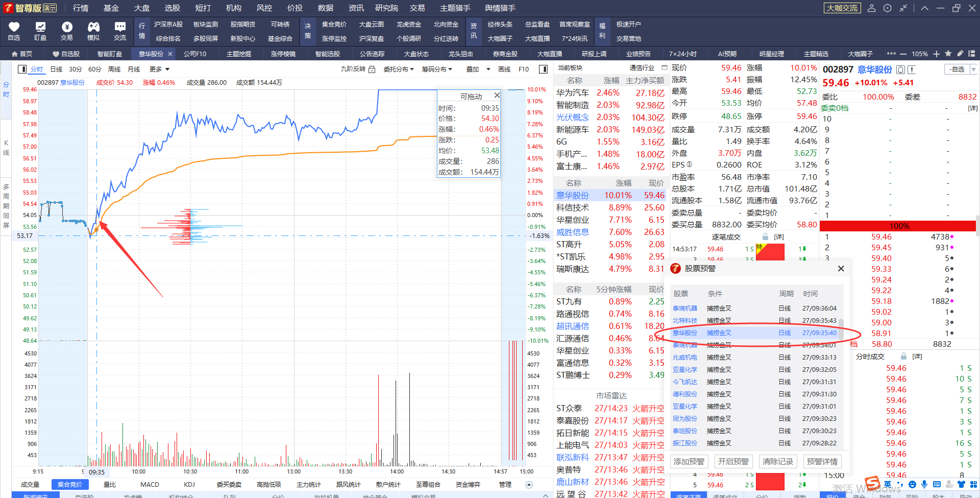Open the 光伏概念 sector link
Viewport: 980px width, 498px height.
tap(573, 117)
